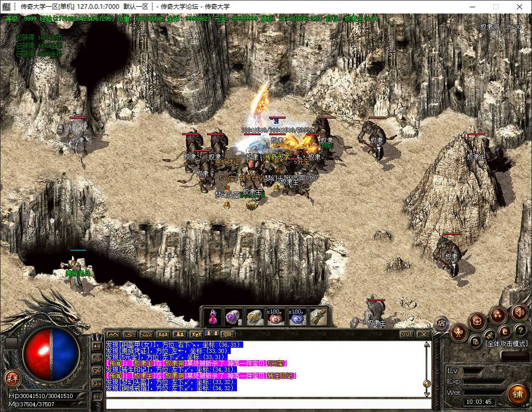Click the chat scrollbar up arrow
The width and height of the screenshot is (532, 412).
(x=427, y=345)
